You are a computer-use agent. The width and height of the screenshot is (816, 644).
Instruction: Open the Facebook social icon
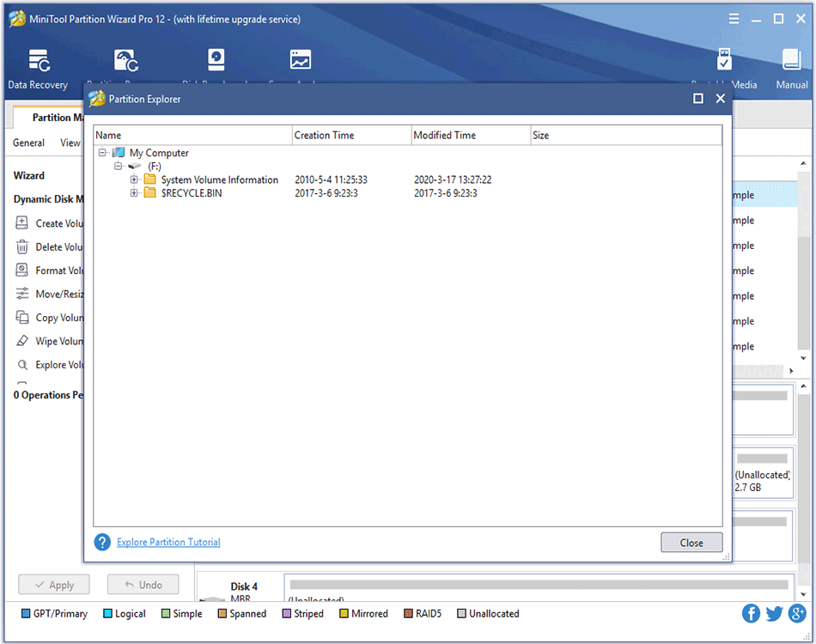pos(752,613)
